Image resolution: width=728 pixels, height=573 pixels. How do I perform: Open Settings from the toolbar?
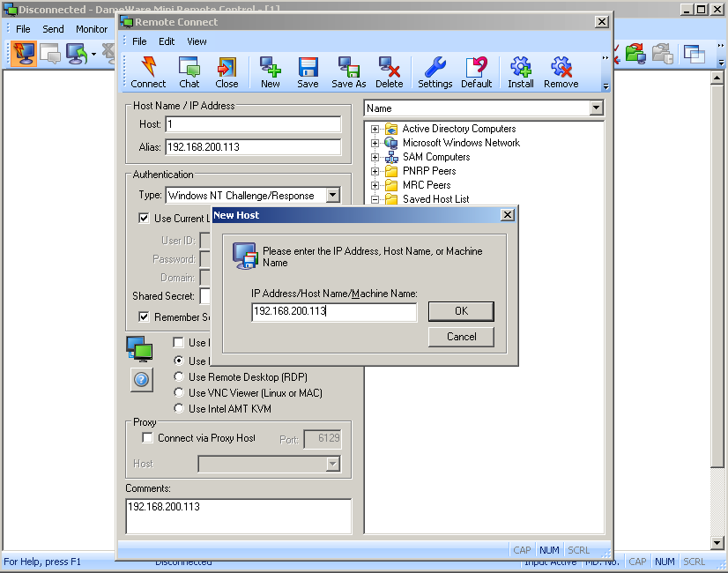tap(435, 72)
